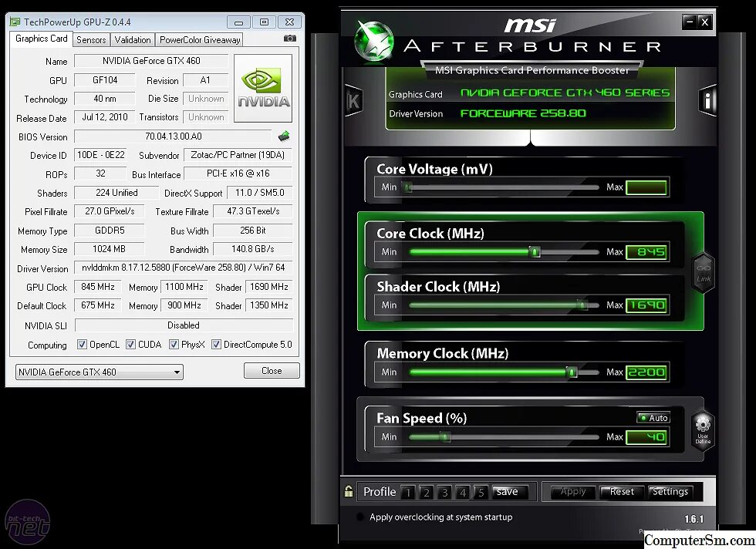Screen dimensions: 756x549
Task: Click the Fan Speed slider handle
Action: (446, 436)
